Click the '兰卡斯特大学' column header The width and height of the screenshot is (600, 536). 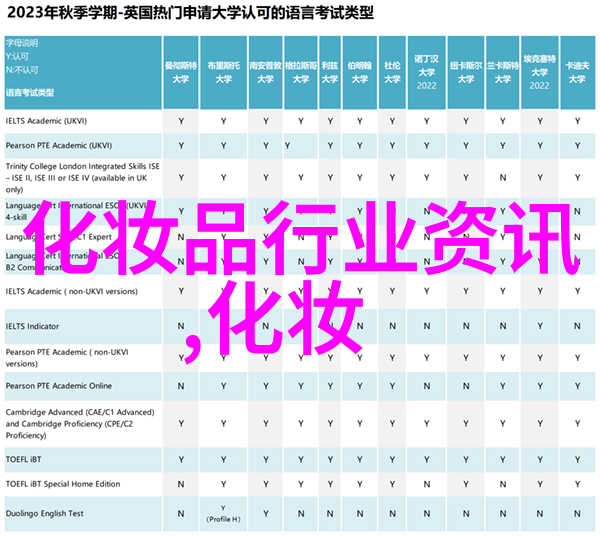(503, 73)
